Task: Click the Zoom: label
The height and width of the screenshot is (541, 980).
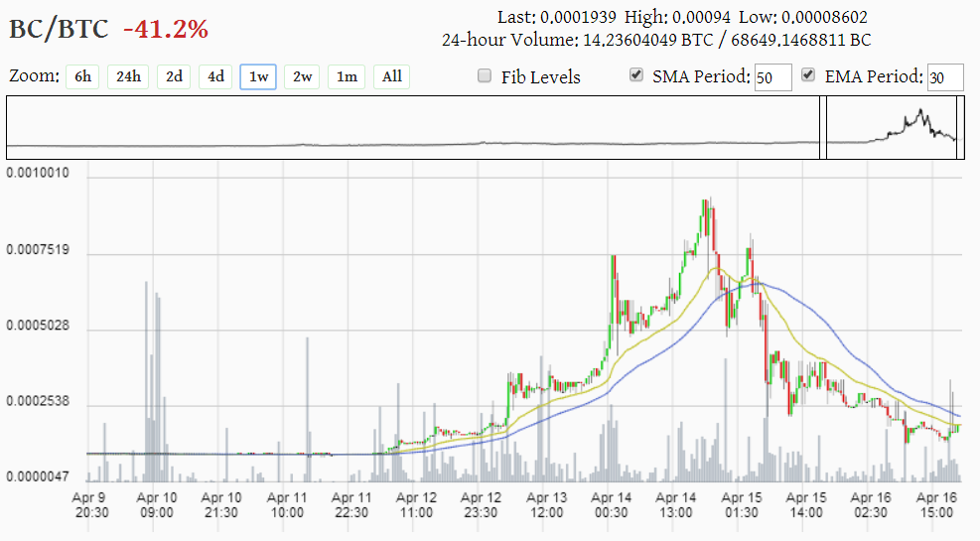Action: [x=34, y=76]
